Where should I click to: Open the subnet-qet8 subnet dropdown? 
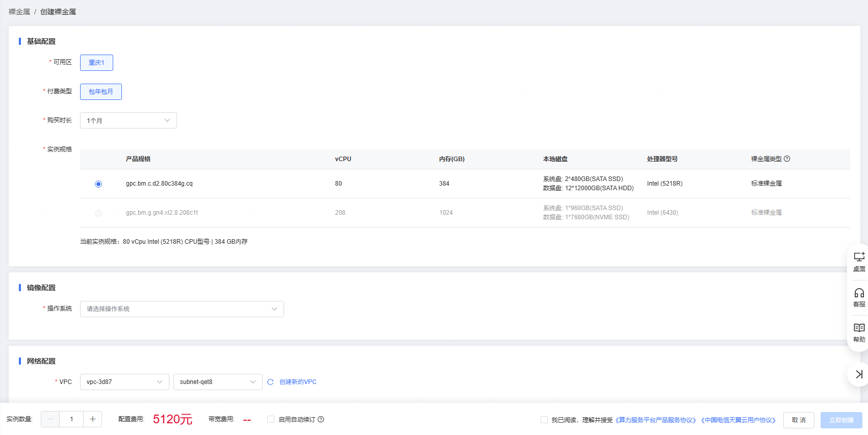tap(217, 382)
